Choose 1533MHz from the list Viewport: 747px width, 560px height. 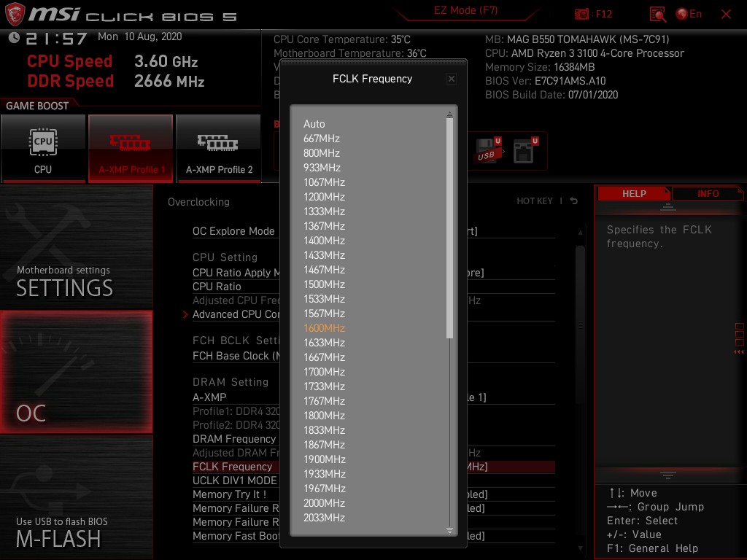(x=324, y=299)
